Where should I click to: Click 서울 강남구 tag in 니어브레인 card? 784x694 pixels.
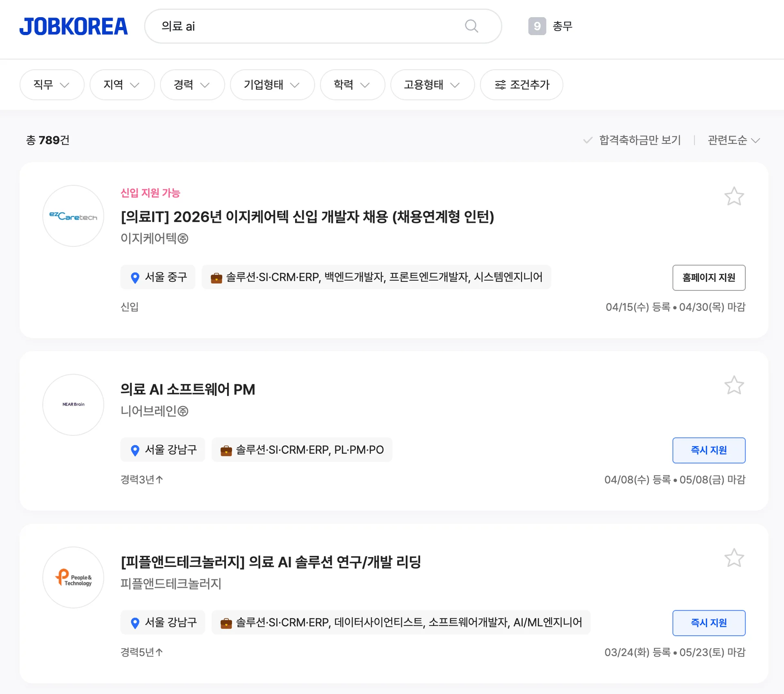tap(163, 450)
